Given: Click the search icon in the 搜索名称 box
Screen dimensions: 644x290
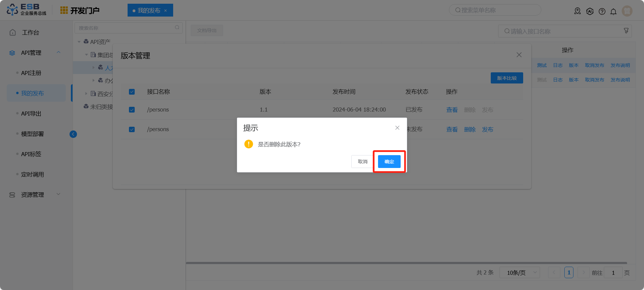Looking at the screenshot, I should pyautogui.click(x=177, y=28).
